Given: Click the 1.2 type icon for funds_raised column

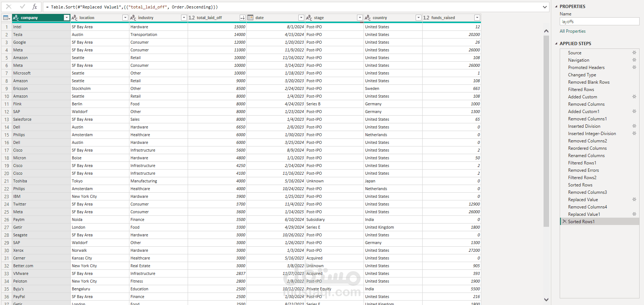Looking at the screenshot, I should point(426,18).
